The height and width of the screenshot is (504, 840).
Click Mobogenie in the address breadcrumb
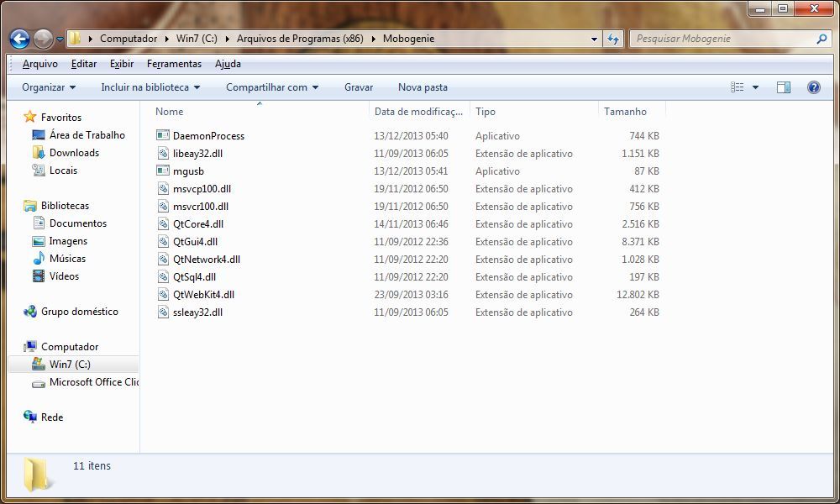coord(408,39)
